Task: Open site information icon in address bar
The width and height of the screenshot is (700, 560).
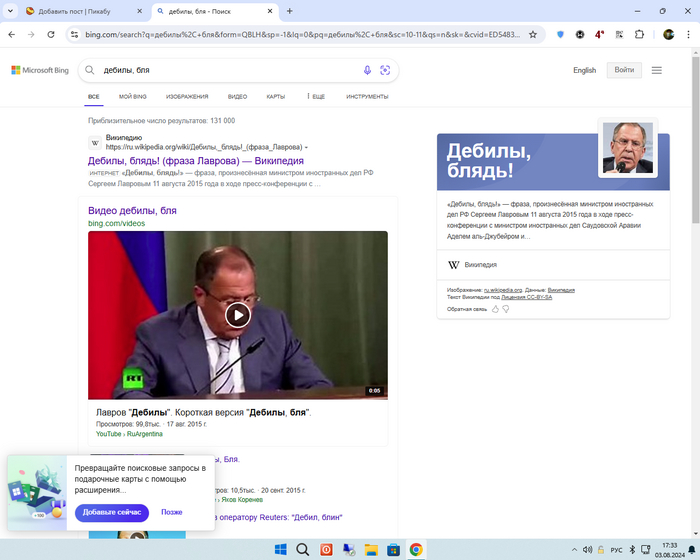Action: [75, 34]
